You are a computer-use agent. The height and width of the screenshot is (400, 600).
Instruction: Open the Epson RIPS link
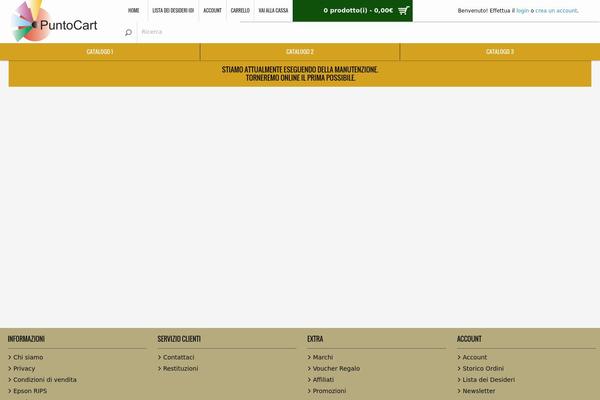pyautogui.click(x=30, y=391)
